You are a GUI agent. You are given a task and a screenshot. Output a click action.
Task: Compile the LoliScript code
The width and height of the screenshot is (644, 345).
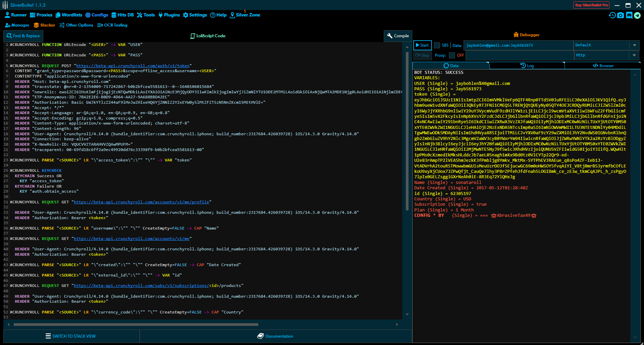coord(398,36)
